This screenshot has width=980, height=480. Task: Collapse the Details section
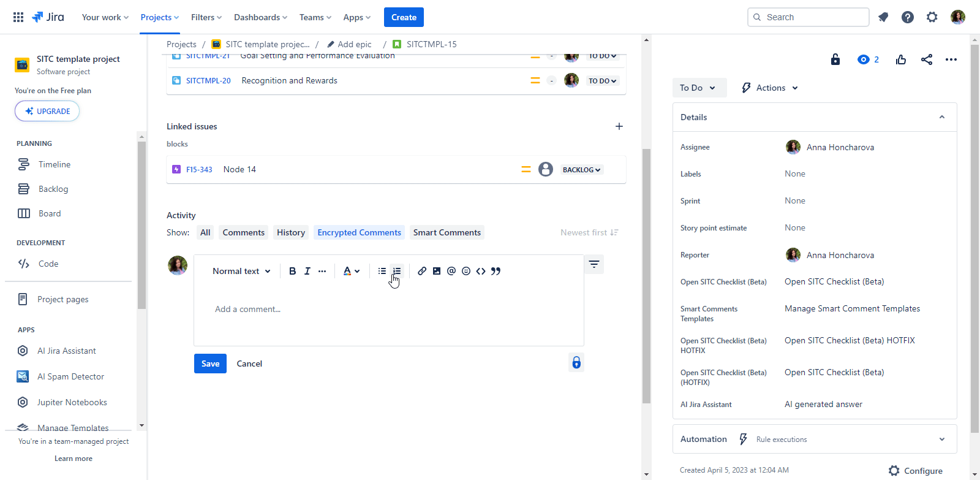(x=942, y=117)
